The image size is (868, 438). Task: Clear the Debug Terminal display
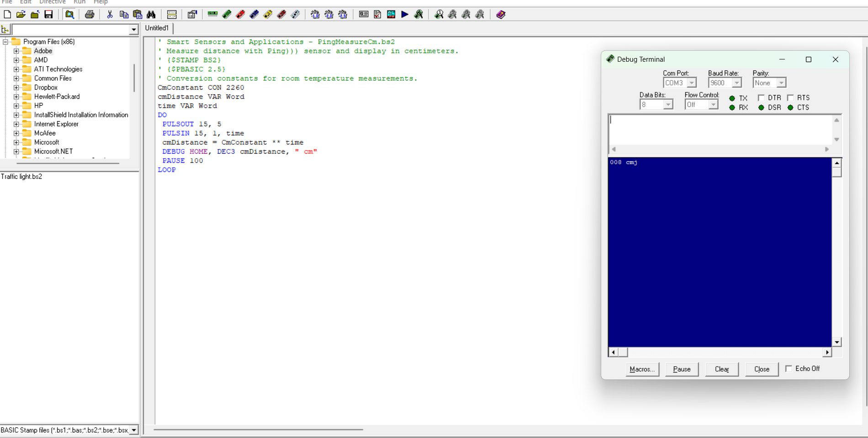[x=722, y=369]
